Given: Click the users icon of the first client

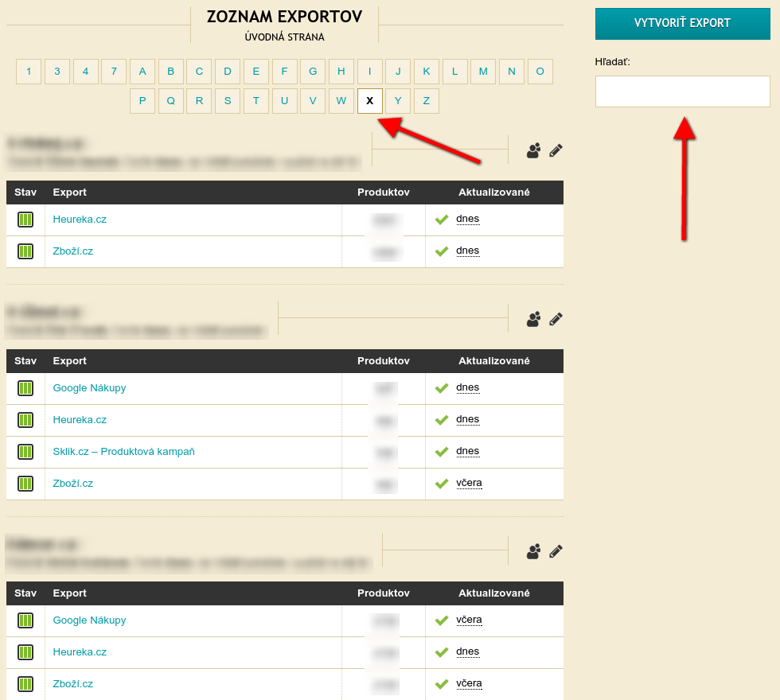Looking at the screenshot, I should tap(533, 150).
